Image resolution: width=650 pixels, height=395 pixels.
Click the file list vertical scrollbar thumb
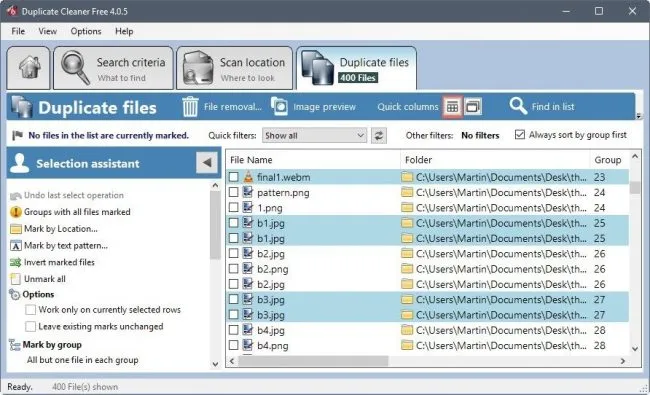pos(635,187)
